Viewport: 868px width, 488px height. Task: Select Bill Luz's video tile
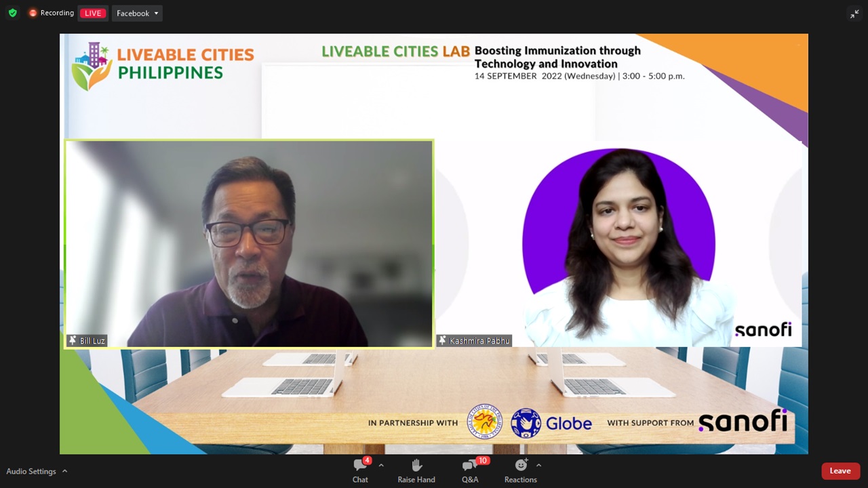pyautogui.click(x=249, y=244)
